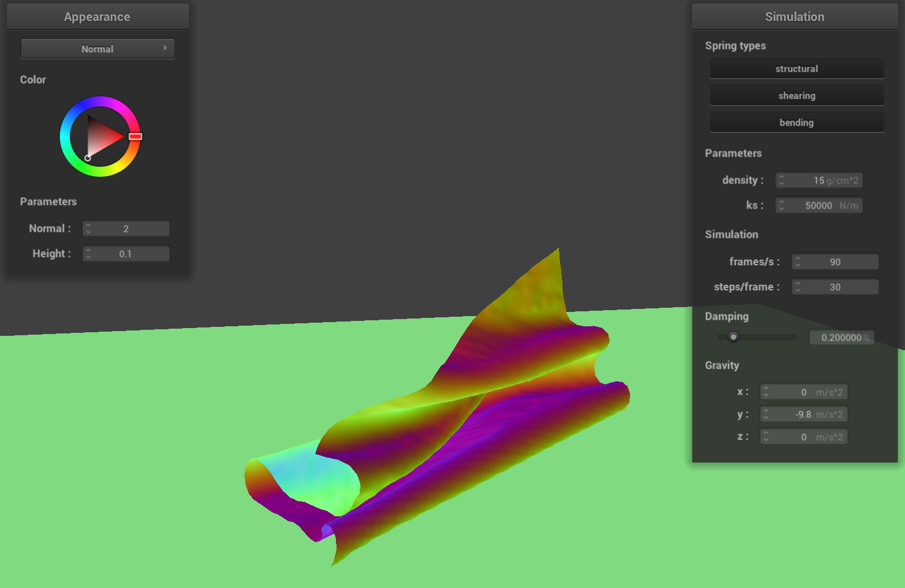Click the ks stepper arrows

coord(782,206)
